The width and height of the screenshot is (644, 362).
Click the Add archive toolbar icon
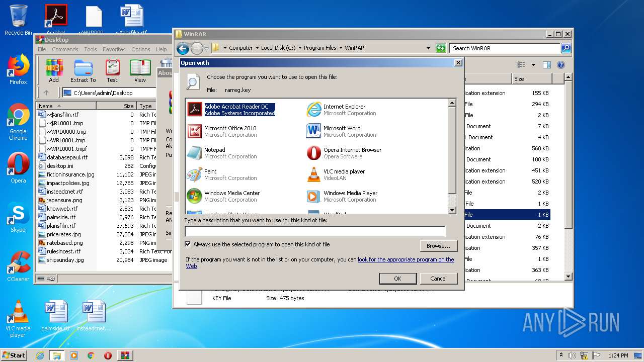[54, 70]
